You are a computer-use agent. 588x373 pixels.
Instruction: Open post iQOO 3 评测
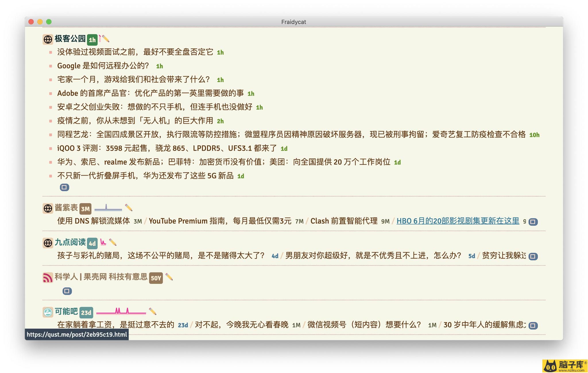167,148
